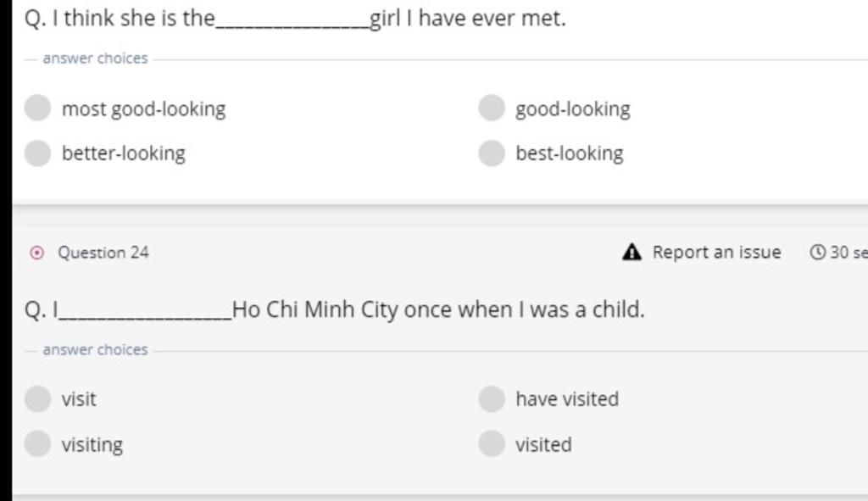Choose the 'visit' radio option

click(38, 398)
